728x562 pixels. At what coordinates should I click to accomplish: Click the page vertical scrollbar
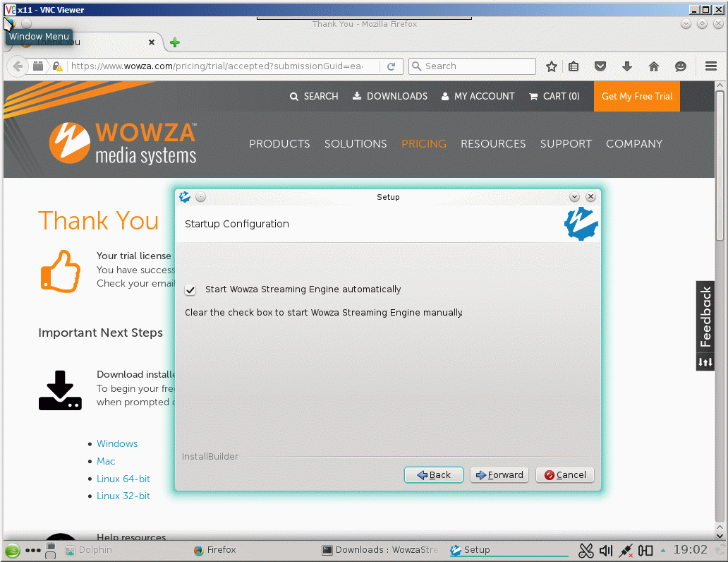coord(720,165)
